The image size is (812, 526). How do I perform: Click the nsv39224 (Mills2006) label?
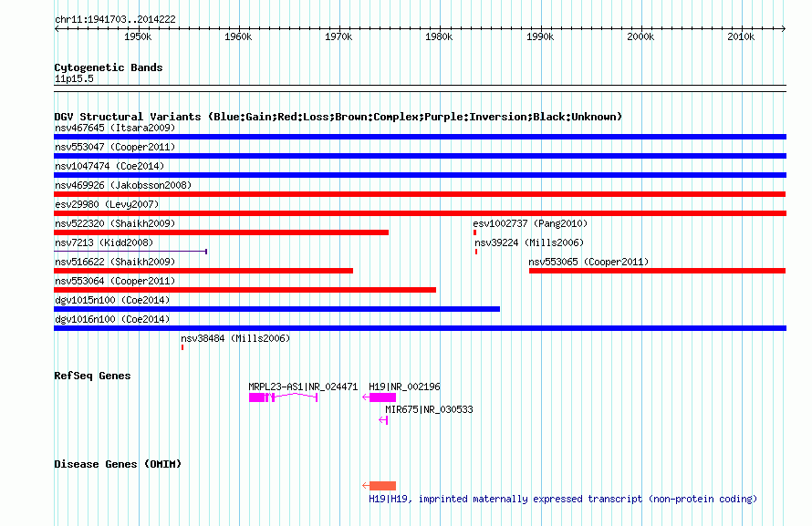click(x=529, y=242)
